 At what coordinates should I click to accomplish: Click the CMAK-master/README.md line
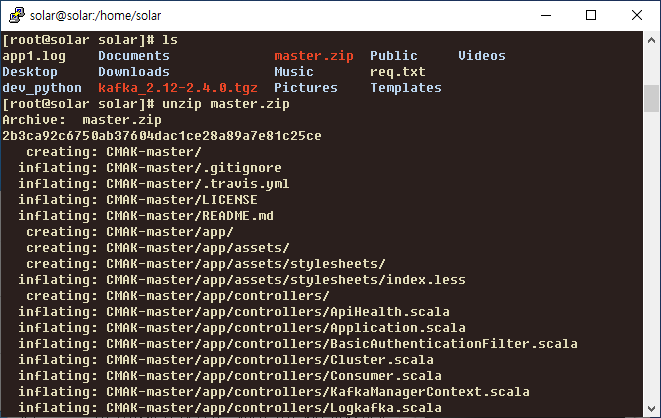(x=146, y=216)
